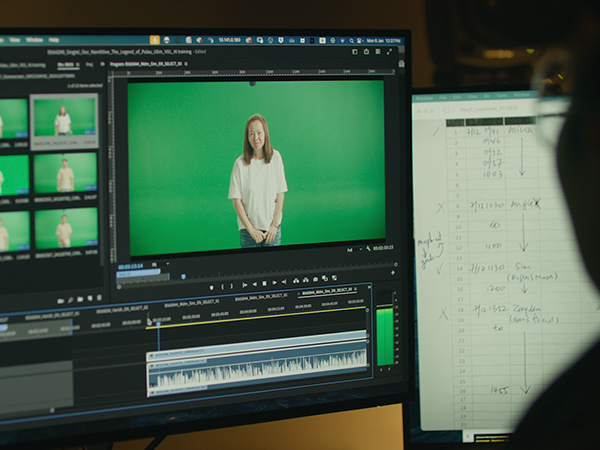Toggle Comparison View button
The width and height of the screenshot is (600, 450).
click(x=325, y=278)
